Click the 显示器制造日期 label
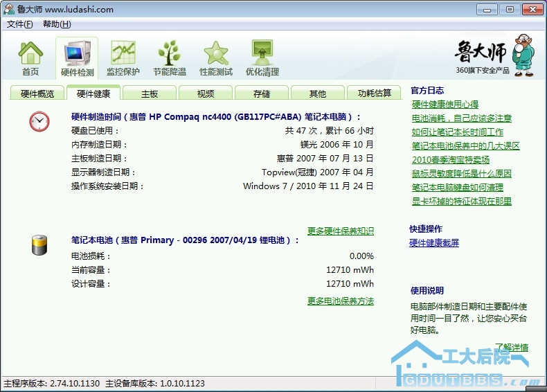The image size is (547, 392). [x=103, y=172]
